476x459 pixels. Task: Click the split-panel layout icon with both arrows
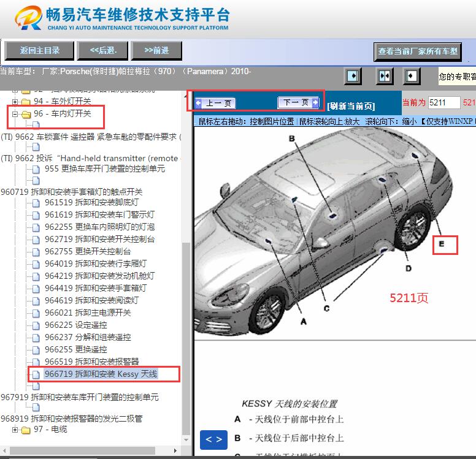click(x=384, y=76)
